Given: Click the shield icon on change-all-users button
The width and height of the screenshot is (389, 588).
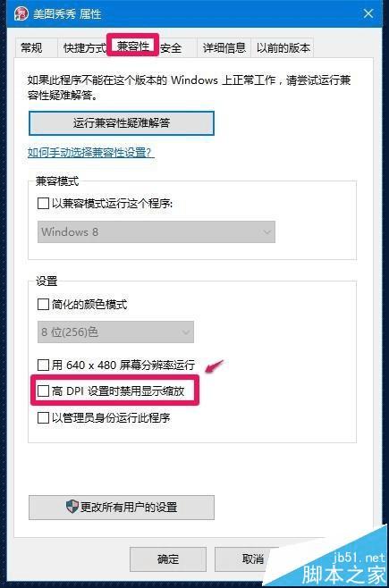Looking at the screenshot, I should point(72,507).
